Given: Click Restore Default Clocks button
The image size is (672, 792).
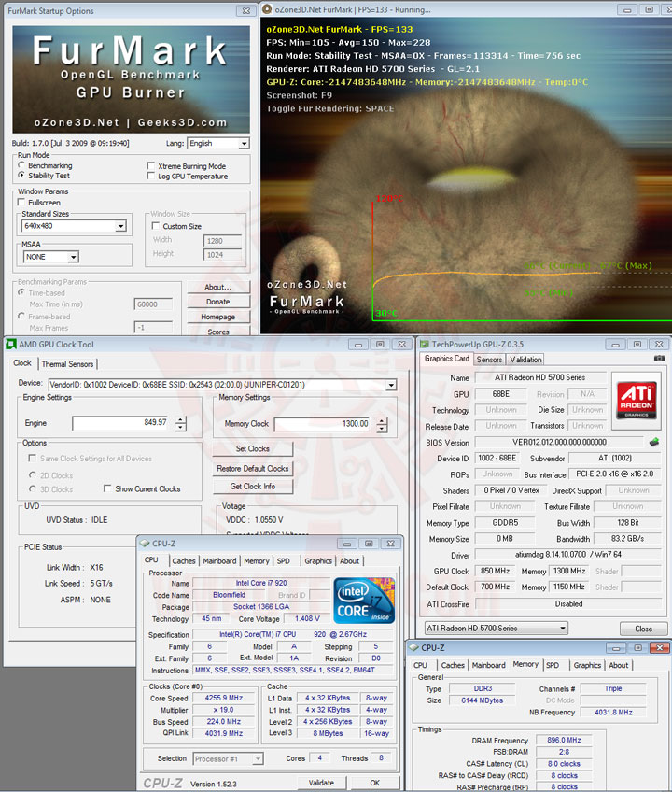Looking at the screenshot, I should click(252, 468).
